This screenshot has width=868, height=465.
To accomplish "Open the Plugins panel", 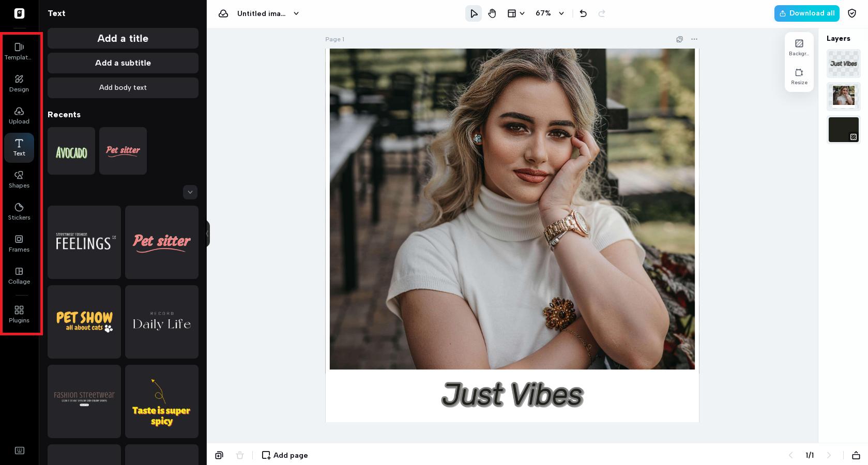I will point(19,314).
